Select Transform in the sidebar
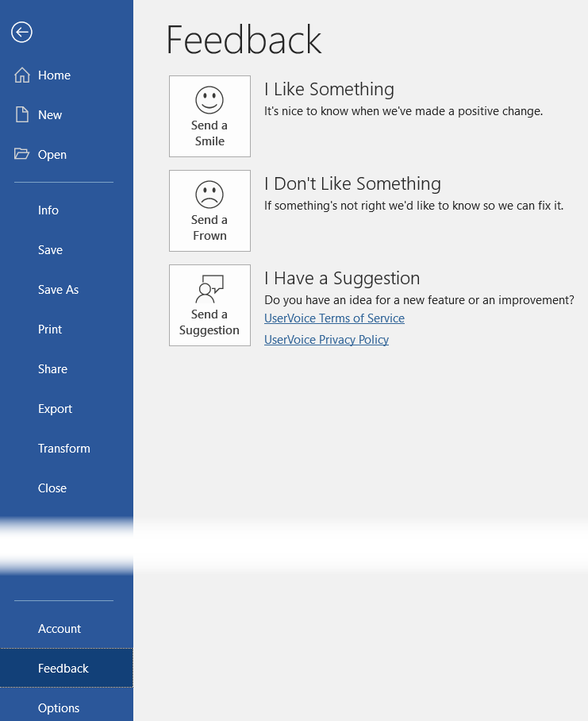This screenshot has height=721, width=588. 67,449
